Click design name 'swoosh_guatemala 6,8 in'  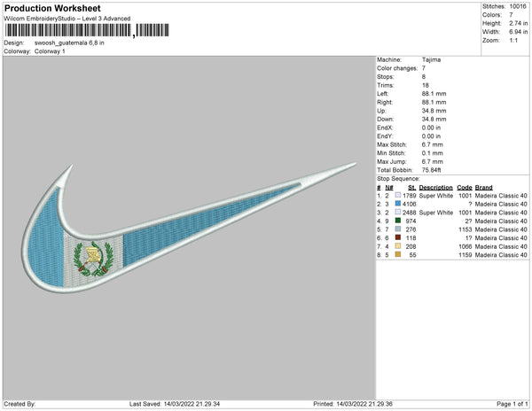click(69, 43)
